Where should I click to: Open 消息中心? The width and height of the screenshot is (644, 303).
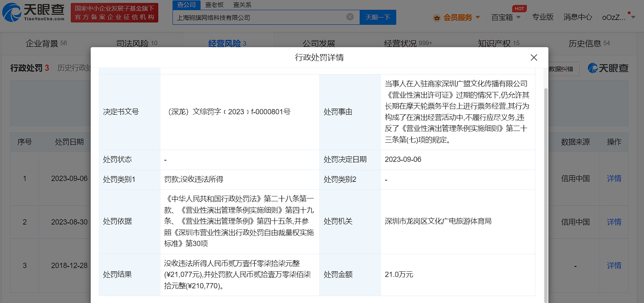[578, 17]
